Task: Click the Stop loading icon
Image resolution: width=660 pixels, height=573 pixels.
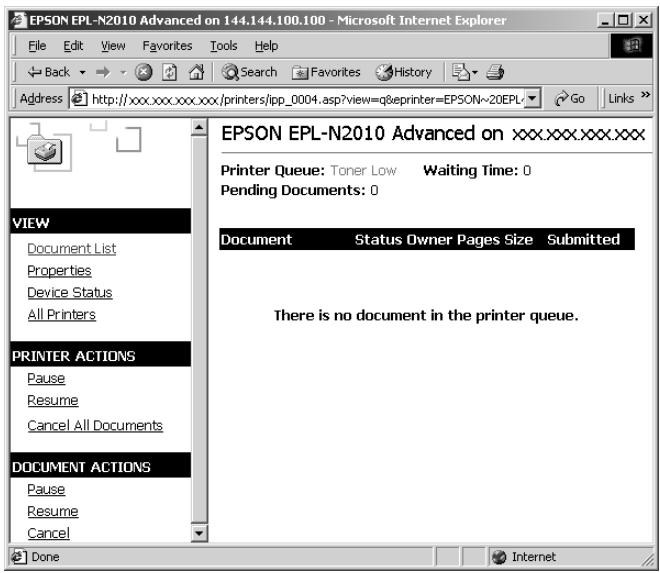Action: (x=143, y=72)
